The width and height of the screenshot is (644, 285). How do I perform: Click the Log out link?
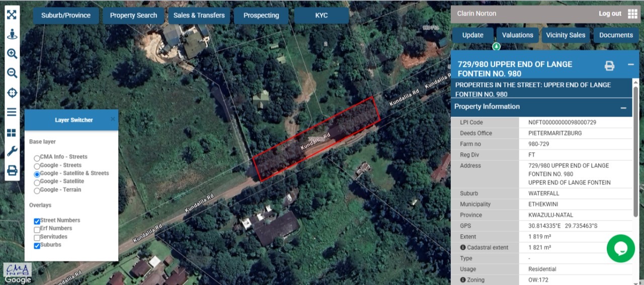point(610,14)
